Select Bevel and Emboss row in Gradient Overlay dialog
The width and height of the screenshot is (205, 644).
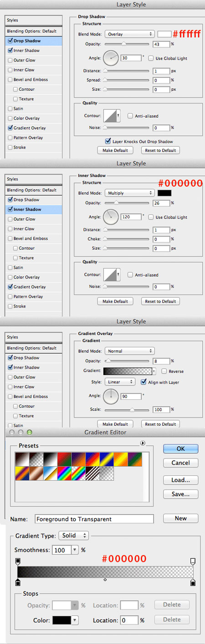(33, 397)
